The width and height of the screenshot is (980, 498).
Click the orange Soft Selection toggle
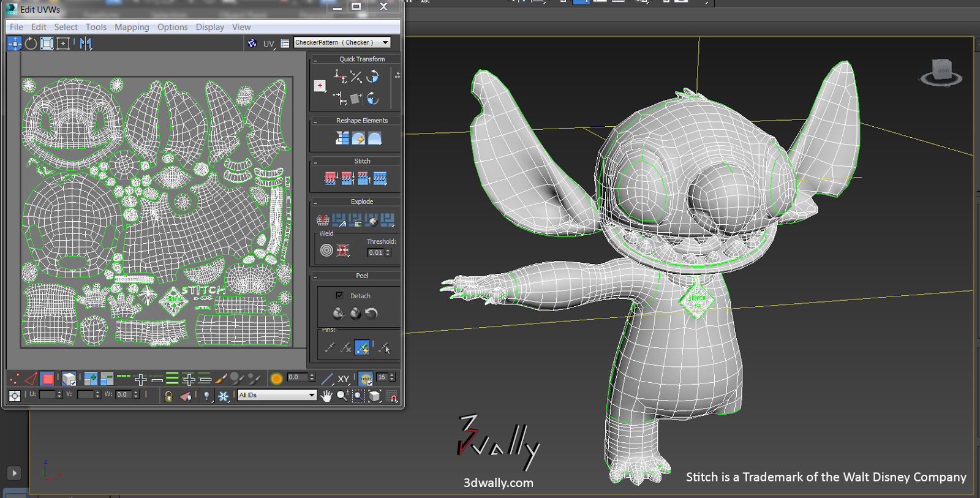tap(276, 379)
